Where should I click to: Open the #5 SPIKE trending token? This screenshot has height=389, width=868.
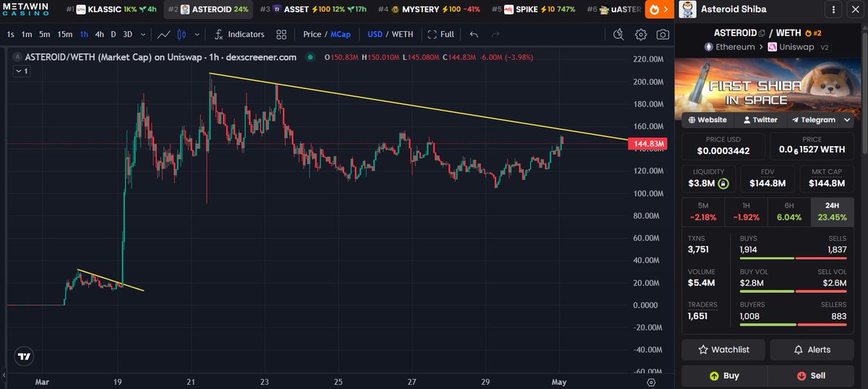coord(534,9)
